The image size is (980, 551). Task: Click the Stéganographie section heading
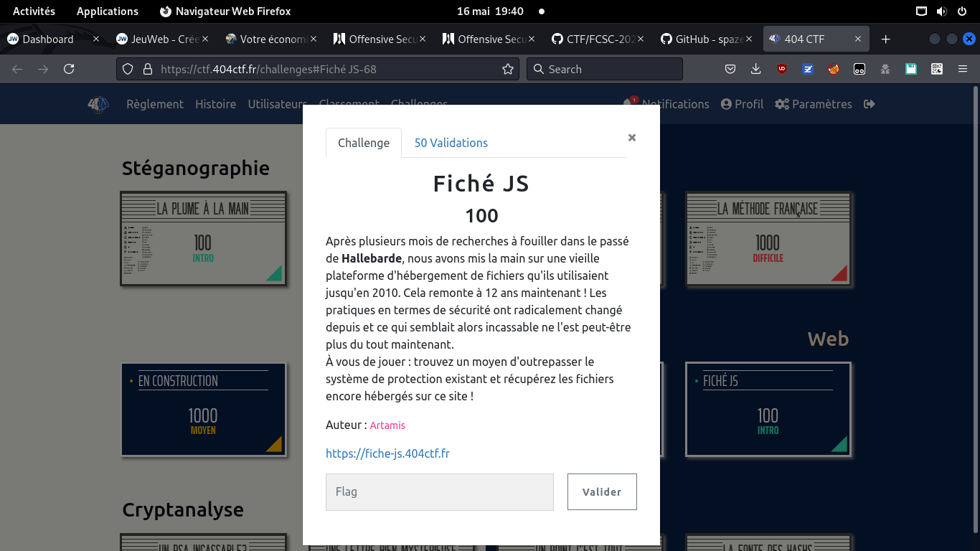pos(196,169)
